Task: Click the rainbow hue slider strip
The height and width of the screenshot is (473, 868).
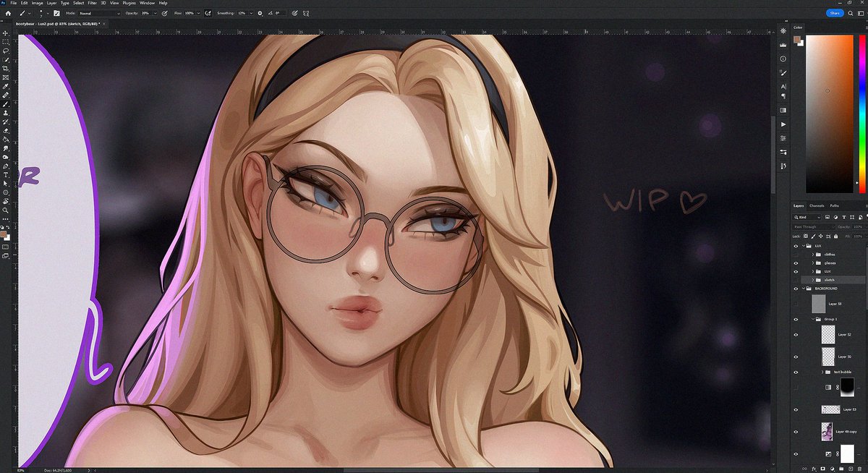Action: 861,113
